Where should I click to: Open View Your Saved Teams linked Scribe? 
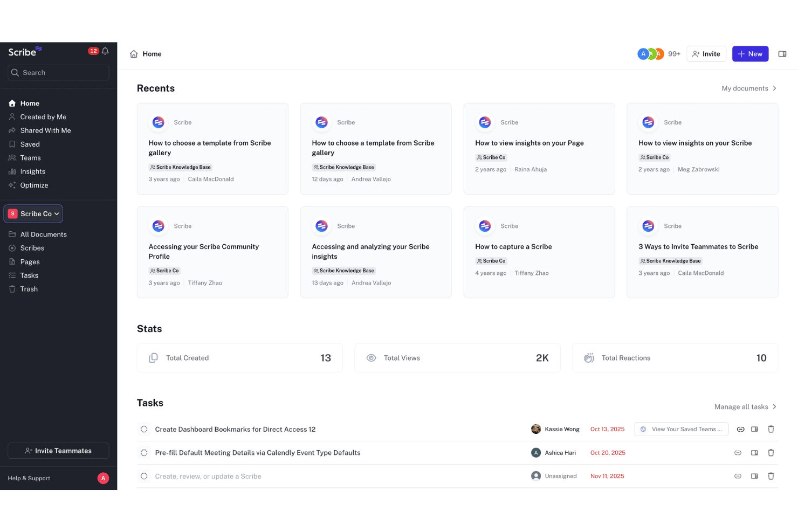click(682, 429)
